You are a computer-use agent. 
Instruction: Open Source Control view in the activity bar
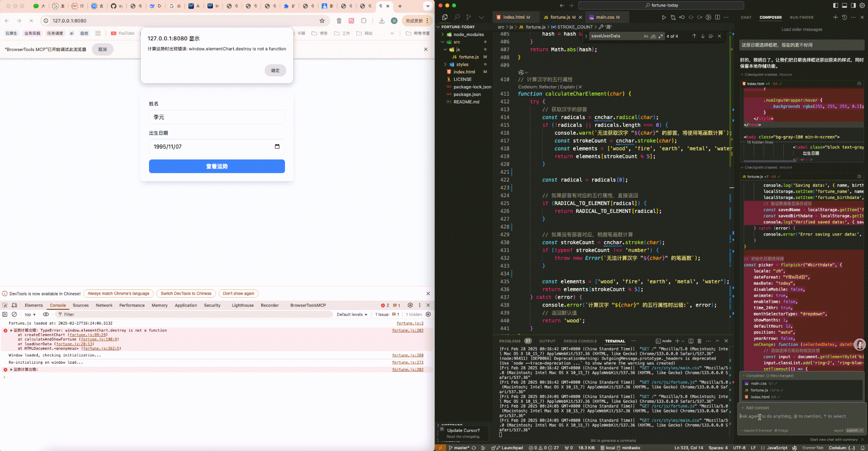(468, 17)
